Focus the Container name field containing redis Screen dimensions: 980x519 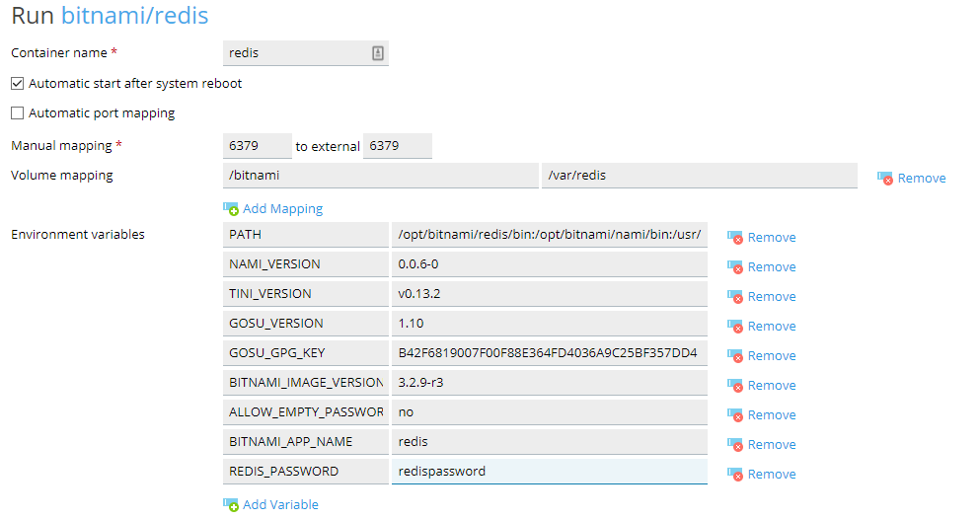point(306,53)
